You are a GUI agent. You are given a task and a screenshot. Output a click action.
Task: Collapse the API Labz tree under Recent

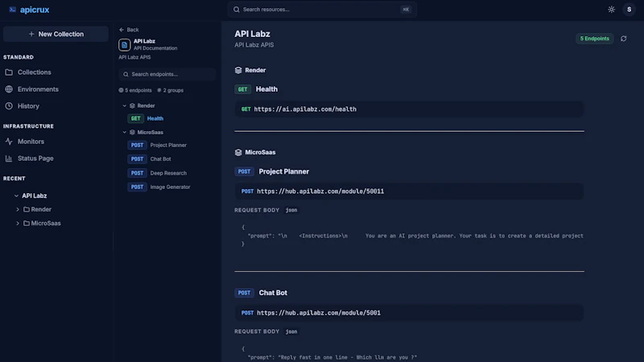tap(16, 195)
